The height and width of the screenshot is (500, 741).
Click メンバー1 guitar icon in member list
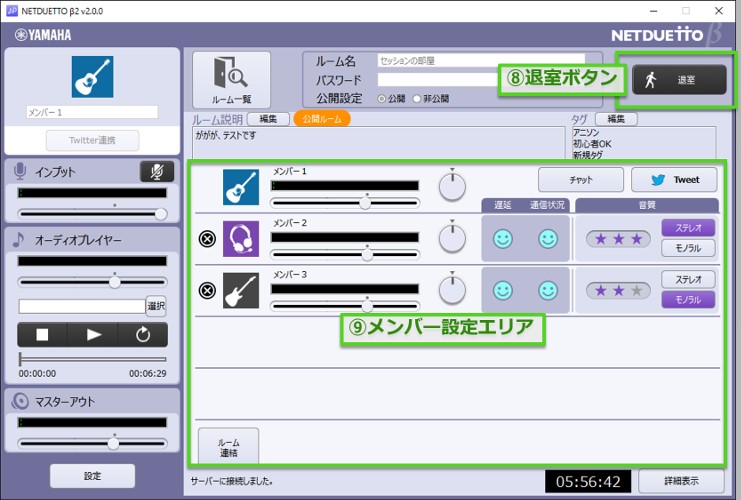241,187
